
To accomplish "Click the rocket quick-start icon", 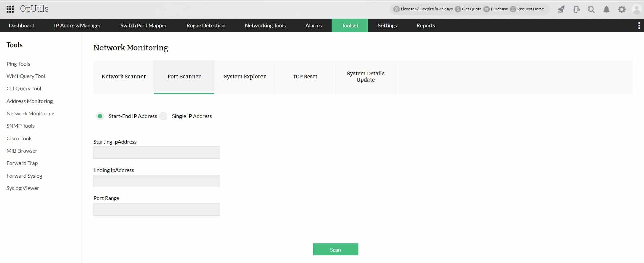I will (561, 9).
